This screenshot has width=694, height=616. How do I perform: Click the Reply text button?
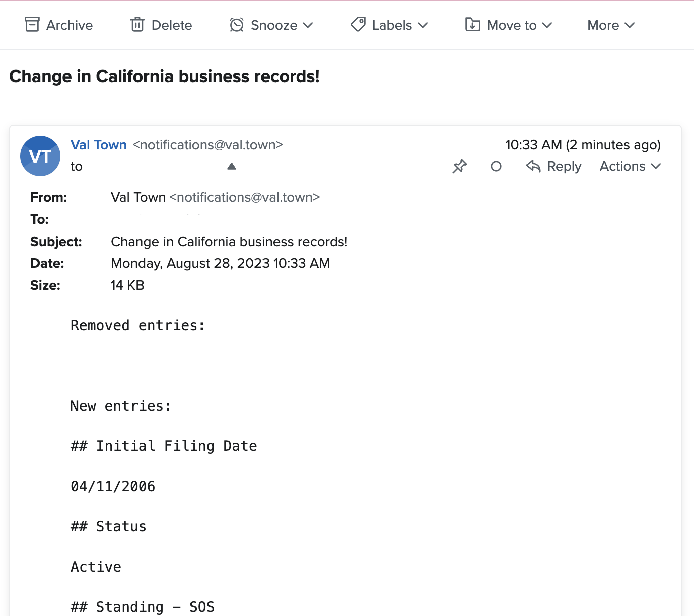(564, 166)
